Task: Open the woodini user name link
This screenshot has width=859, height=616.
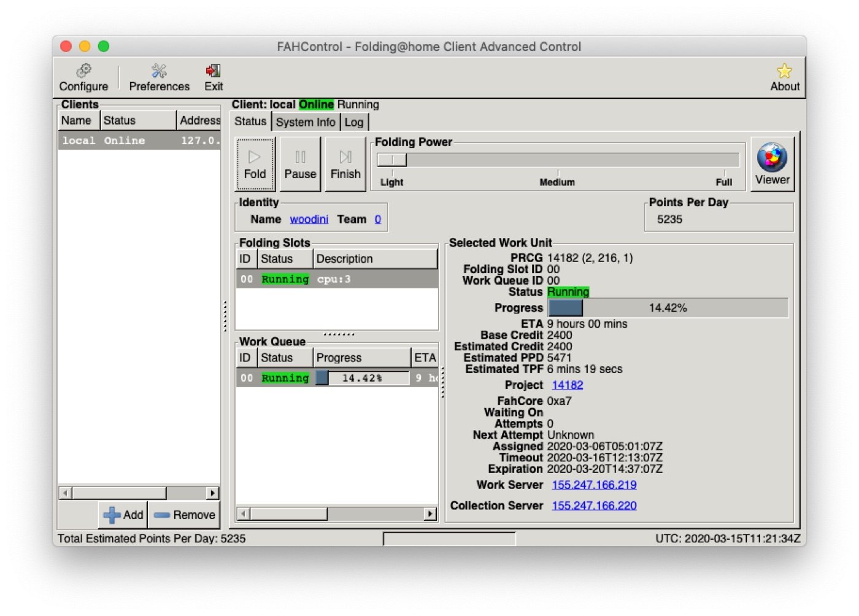Action: (x=309, y=219)
